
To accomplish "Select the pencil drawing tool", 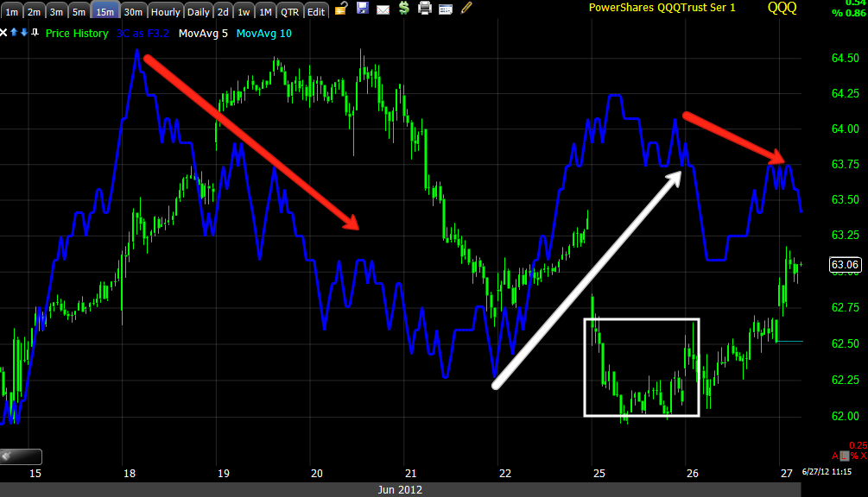I will pos(466,8).
